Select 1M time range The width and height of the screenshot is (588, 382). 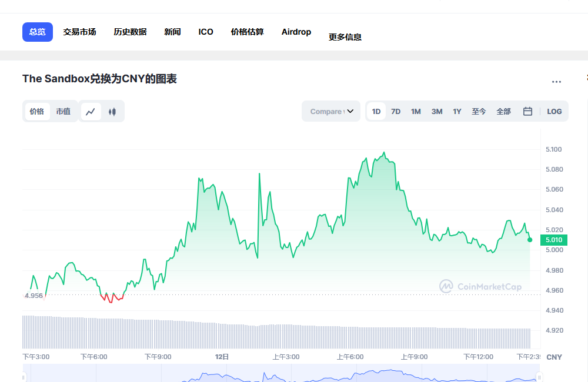click(x=416, y=111)
